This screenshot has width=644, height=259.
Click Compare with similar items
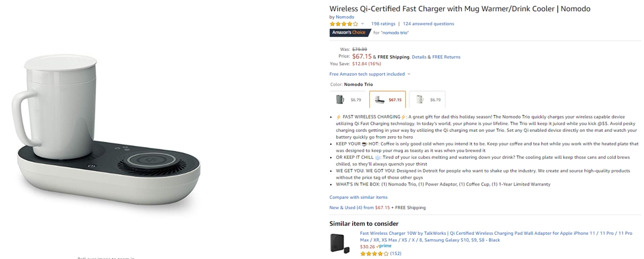(358, 197)
